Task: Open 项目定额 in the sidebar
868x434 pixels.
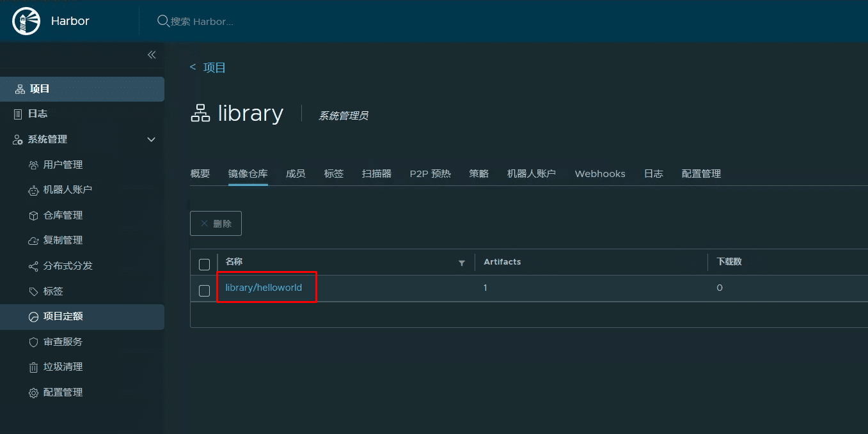Action: (82, 316)
